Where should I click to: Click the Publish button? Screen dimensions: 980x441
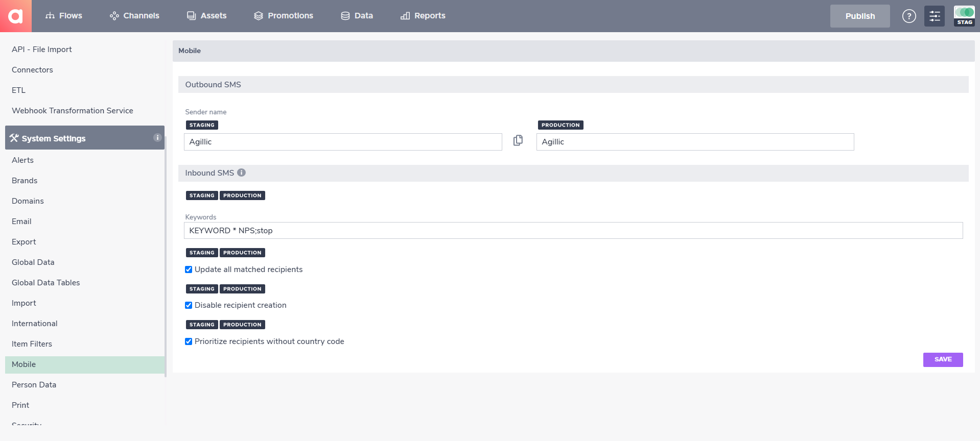860,16
